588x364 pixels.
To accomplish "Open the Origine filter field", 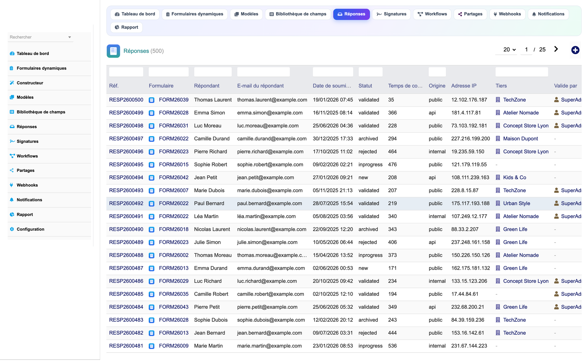I will click(437, 72).
